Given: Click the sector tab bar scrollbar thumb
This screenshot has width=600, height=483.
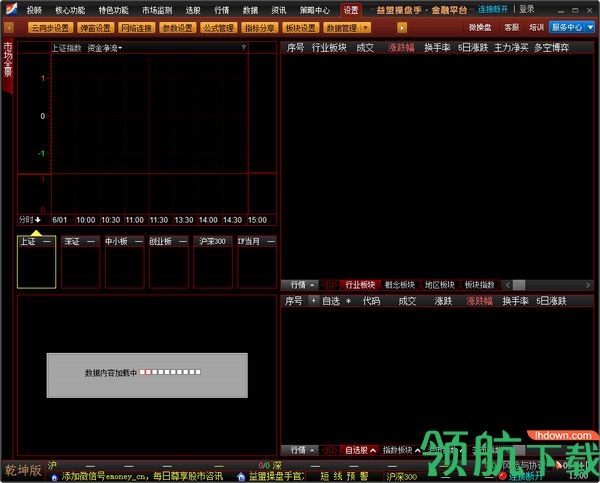Looking at the screenshot, I should click(519, 285).
